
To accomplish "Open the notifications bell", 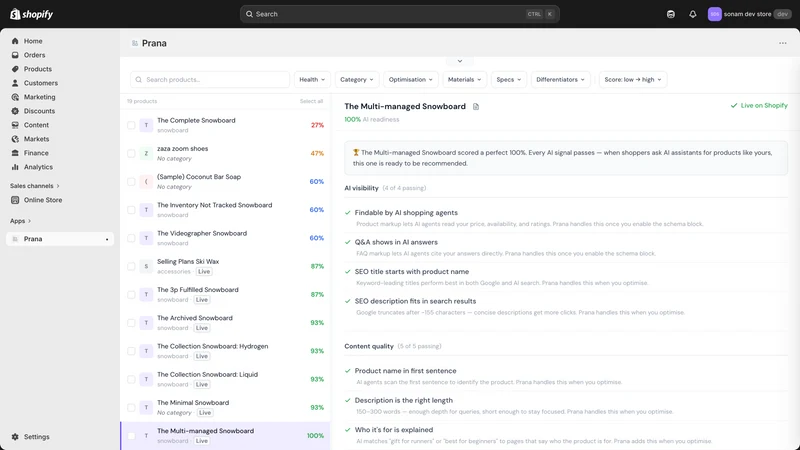I will pyautogui.click(x=692, y=14).
